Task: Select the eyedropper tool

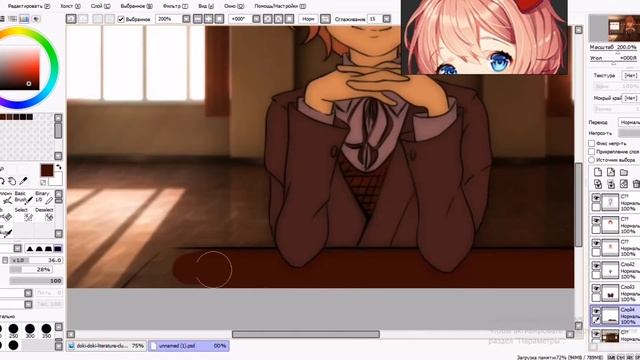Action: tap(23, 181)
